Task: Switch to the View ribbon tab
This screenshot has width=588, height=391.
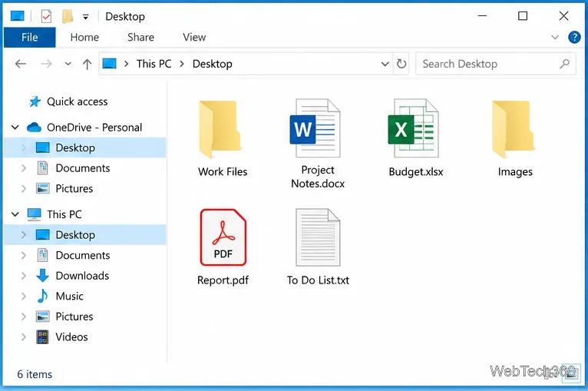Action: (194, 37)
